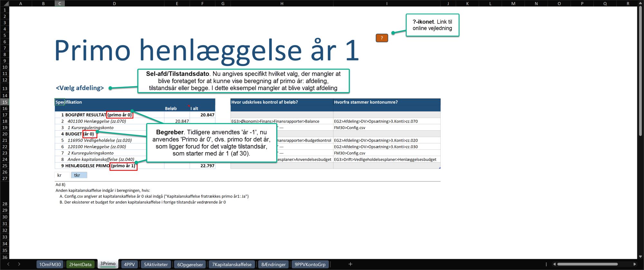Screen dimensions: 644x270
Task: Click the 'Ad 8)' note text
Action: click(x=61, y=185)
